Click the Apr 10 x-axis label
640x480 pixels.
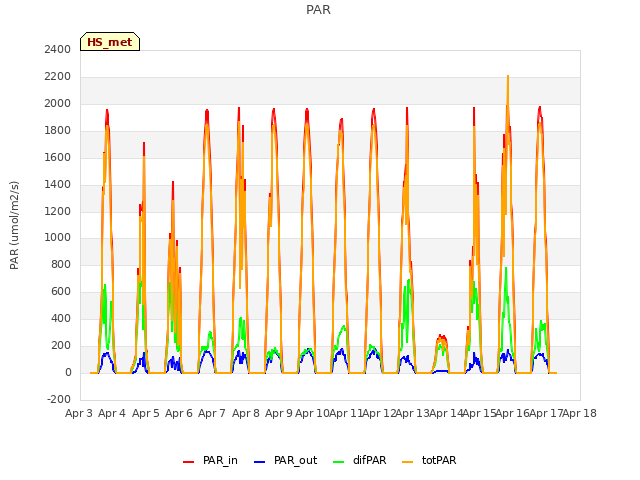click(x=312, y=413)
